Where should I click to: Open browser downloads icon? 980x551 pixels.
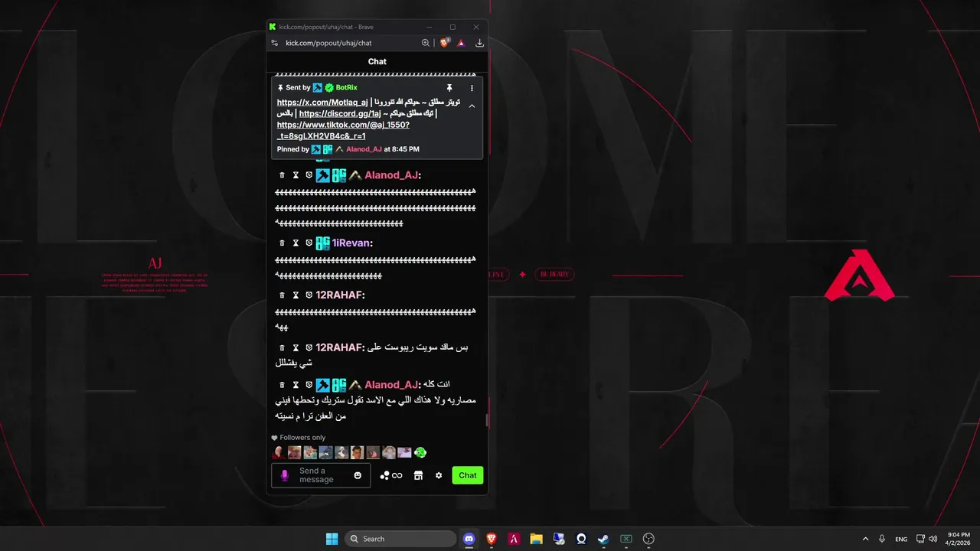(479, 43)
